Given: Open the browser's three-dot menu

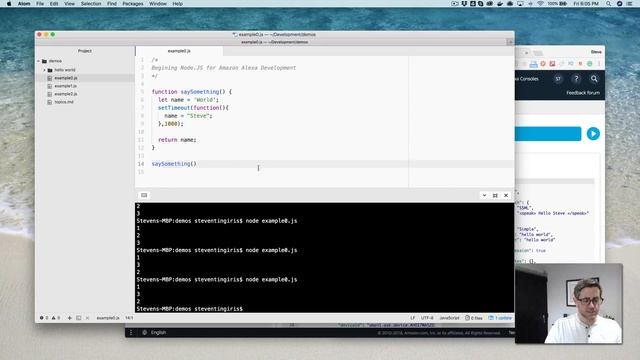Looking at the screenshot, I should [x=599, y=64].
